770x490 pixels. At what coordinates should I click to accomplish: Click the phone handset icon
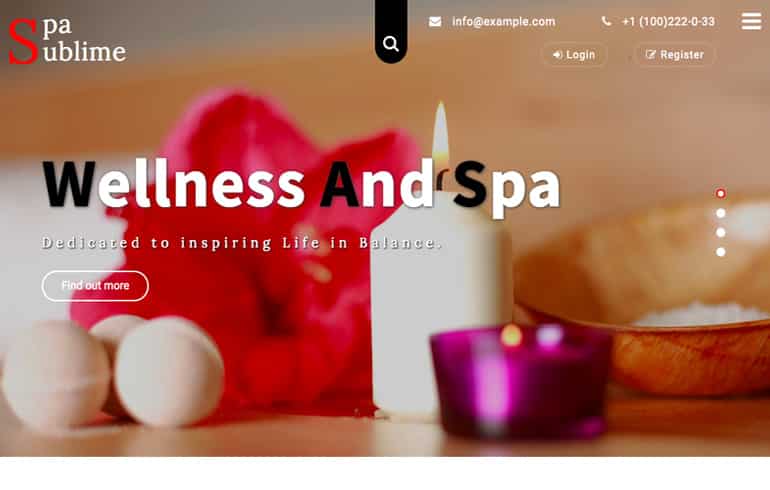tap(606, 21)
